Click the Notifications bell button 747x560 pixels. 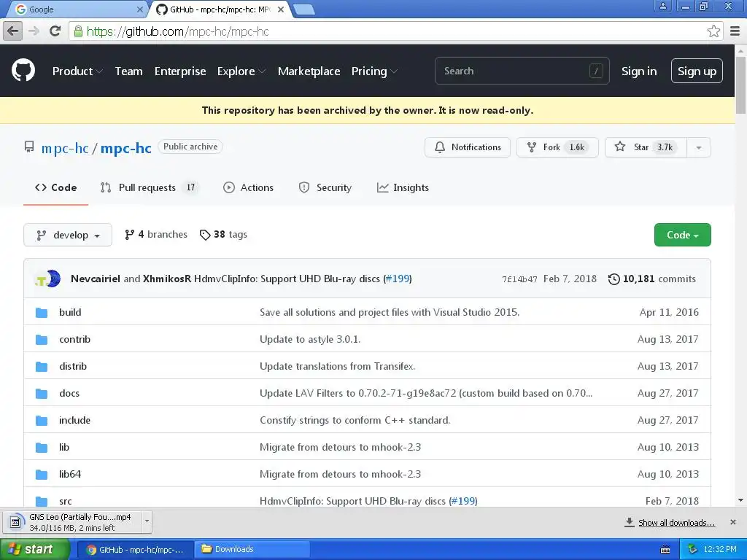(x=468, y=147)
